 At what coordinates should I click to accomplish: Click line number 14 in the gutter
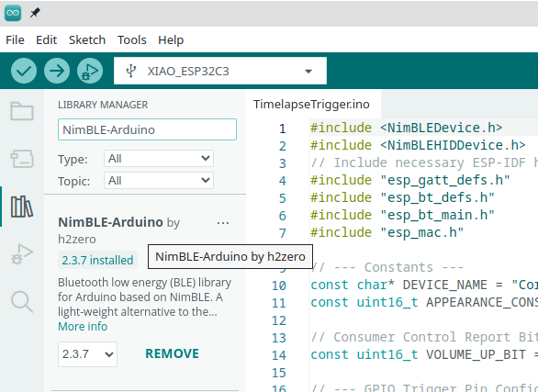click(x=279, y=355)
